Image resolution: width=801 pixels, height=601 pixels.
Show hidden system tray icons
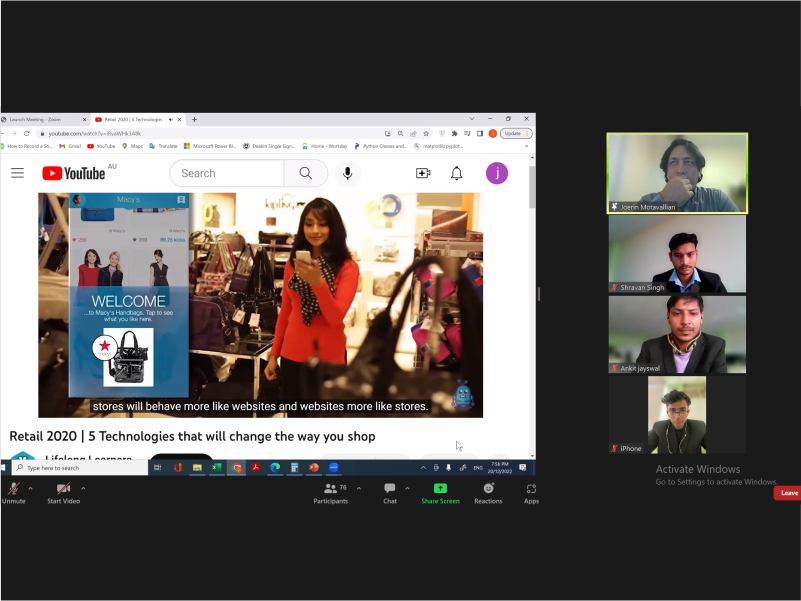423,468
